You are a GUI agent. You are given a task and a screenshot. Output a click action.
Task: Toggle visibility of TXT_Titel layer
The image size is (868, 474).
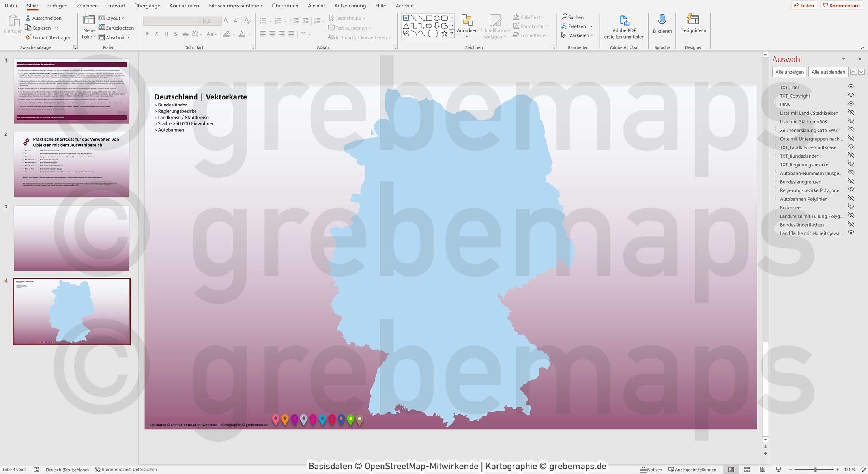[x=851, y=87]
